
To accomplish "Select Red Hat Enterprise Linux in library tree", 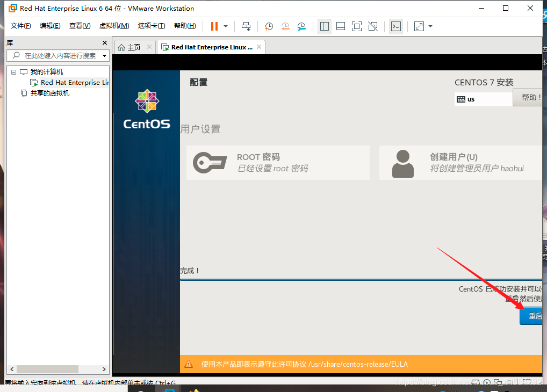I will (x=74, y=83).
